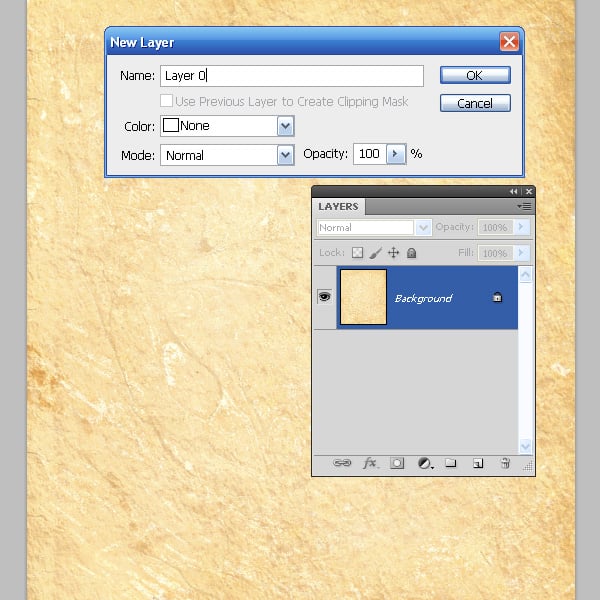Click the lock icon on Background layer

pos(497,298)
